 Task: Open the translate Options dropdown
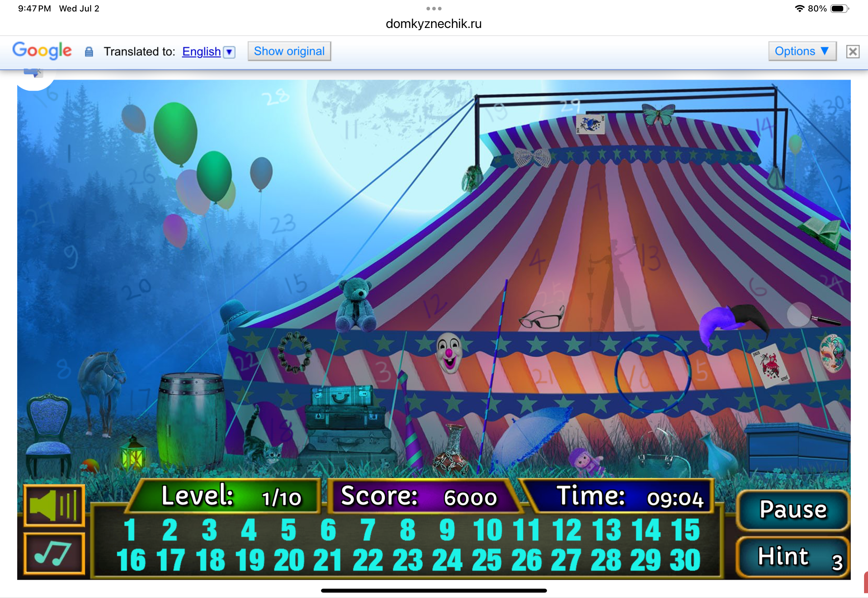tap(802, 51)
